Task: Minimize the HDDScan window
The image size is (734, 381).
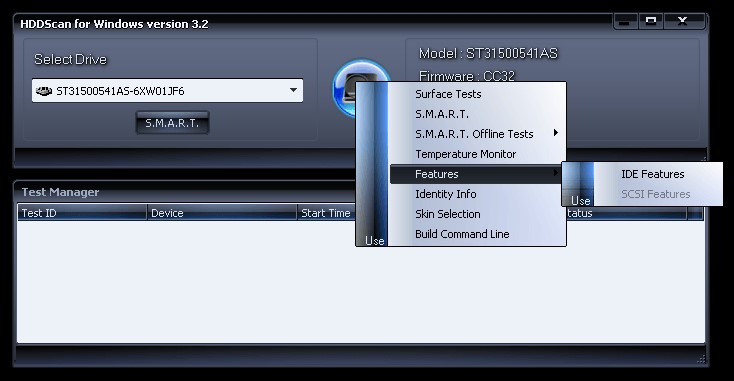Action: click(x=625, y=22)
